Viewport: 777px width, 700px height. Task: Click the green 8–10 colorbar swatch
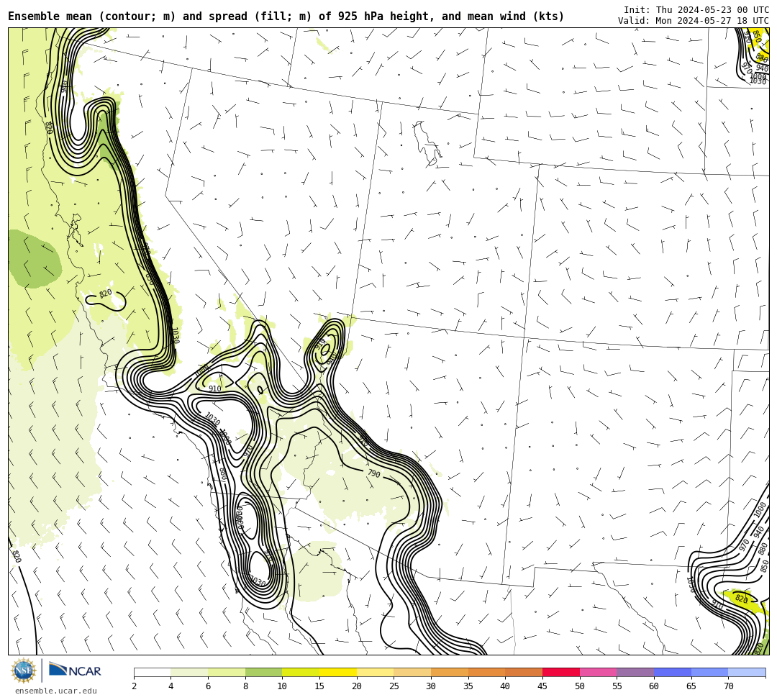pos(263,672)
